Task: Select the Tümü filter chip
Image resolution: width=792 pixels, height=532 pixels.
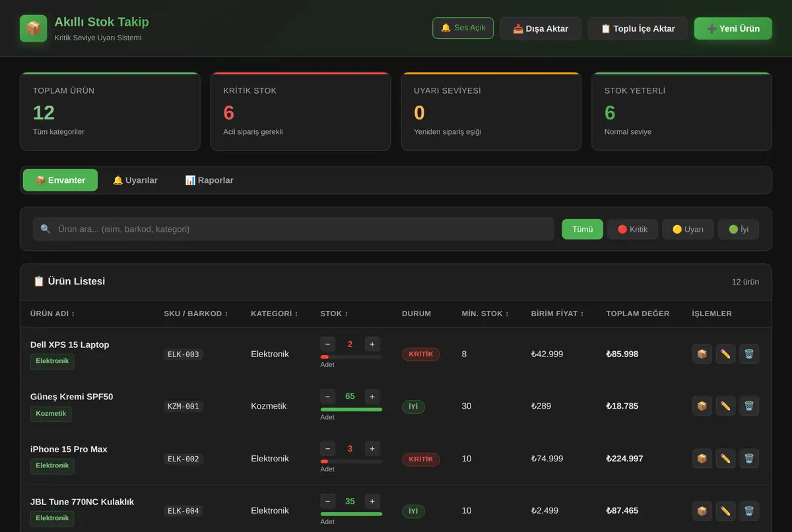Action: pyautogui.click(x=582, y=229)
